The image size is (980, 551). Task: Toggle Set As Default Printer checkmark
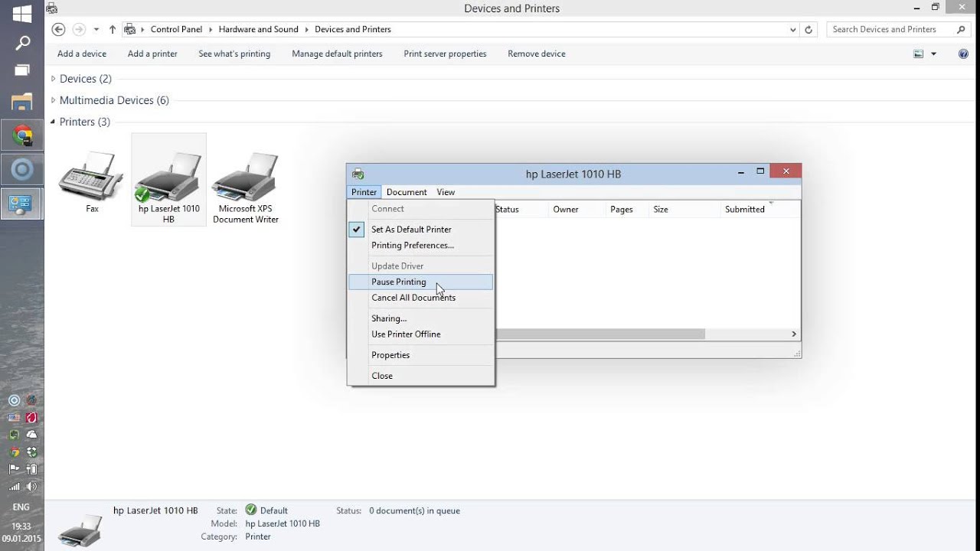point(357,229)
